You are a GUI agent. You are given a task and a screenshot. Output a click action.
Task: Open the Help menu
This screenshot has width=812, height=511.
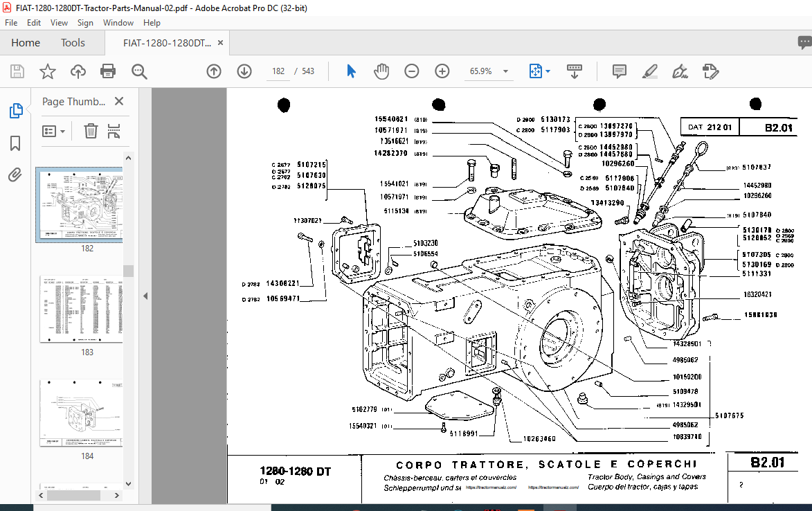152,23
